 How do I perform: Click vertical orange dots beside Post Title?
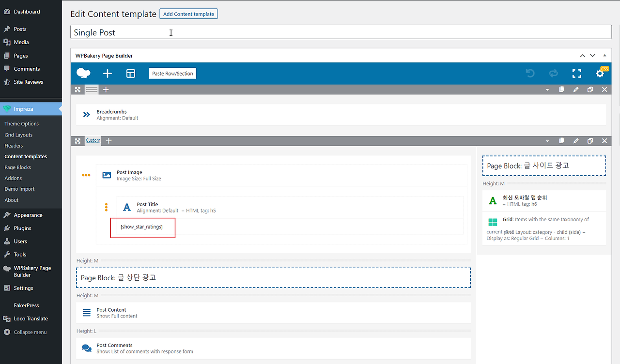click(107, 207)
